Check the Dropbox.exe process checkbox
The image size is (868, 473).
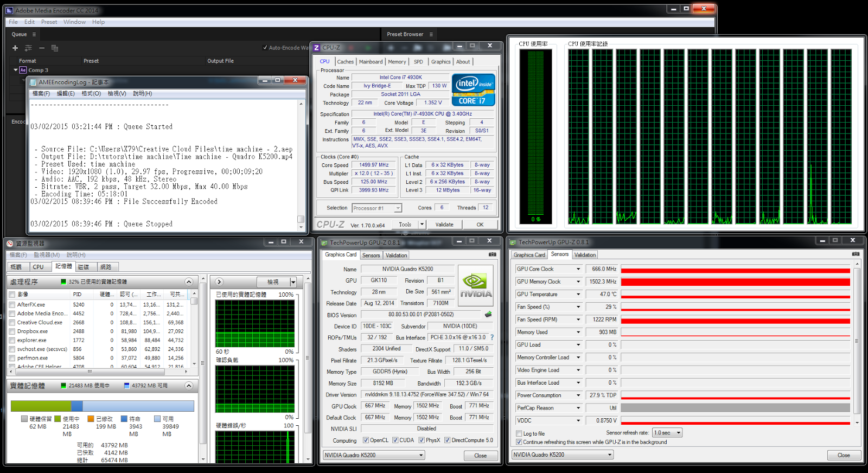pos(12,331)
